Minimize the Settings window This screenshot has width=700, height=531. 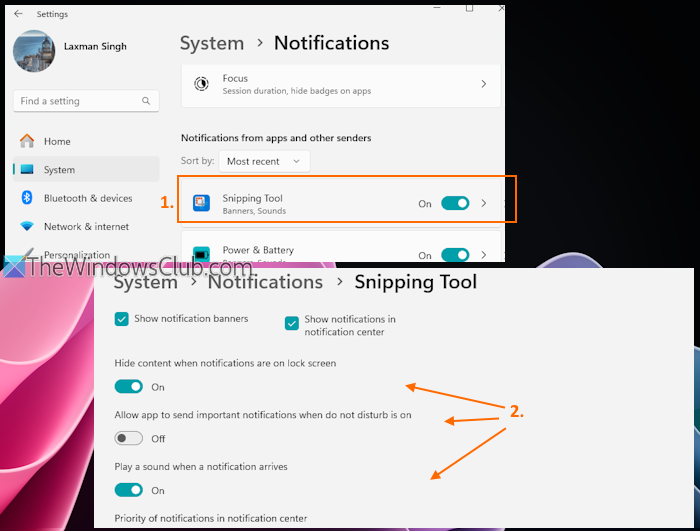tap(437, 8)
